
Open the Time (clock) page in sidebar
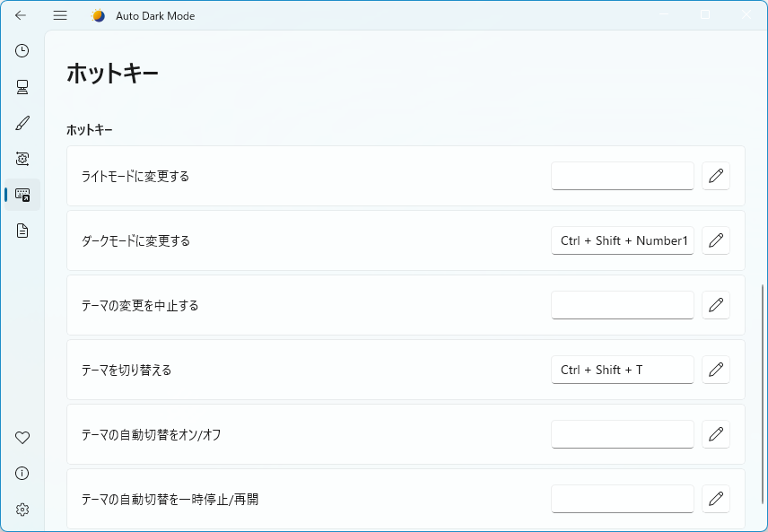(22, 51)
